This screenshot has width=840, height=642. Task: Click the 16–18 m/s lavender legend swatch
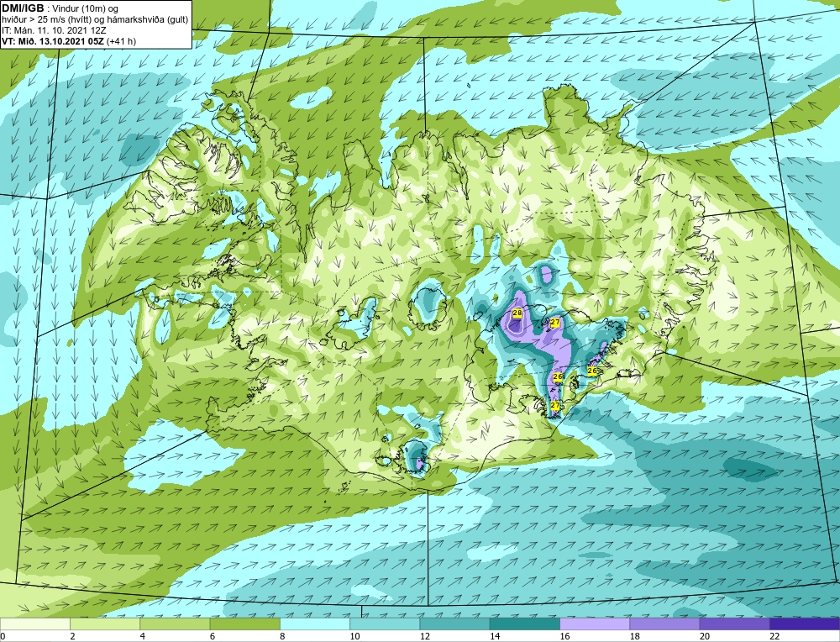(x=595, y=624)
